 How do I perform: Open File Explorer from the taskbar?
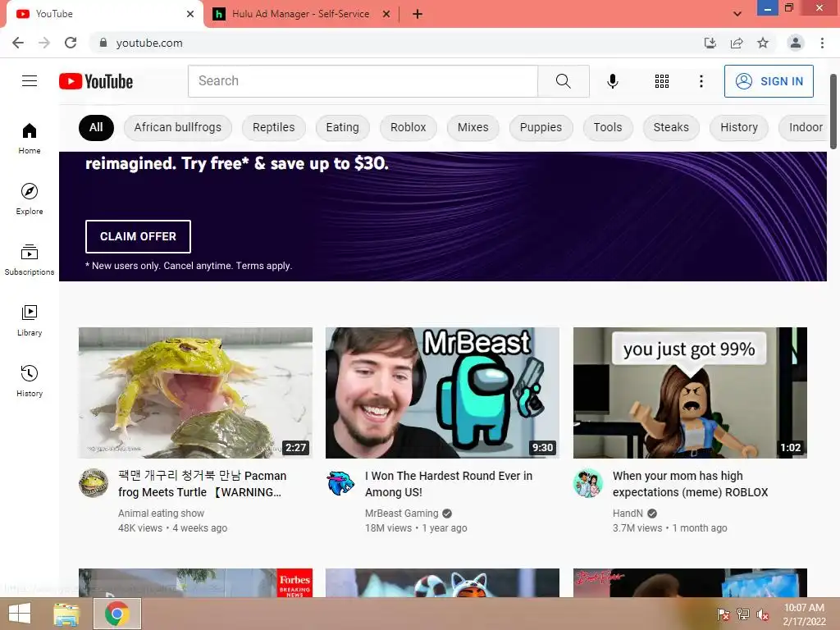[x=66, y=614]
